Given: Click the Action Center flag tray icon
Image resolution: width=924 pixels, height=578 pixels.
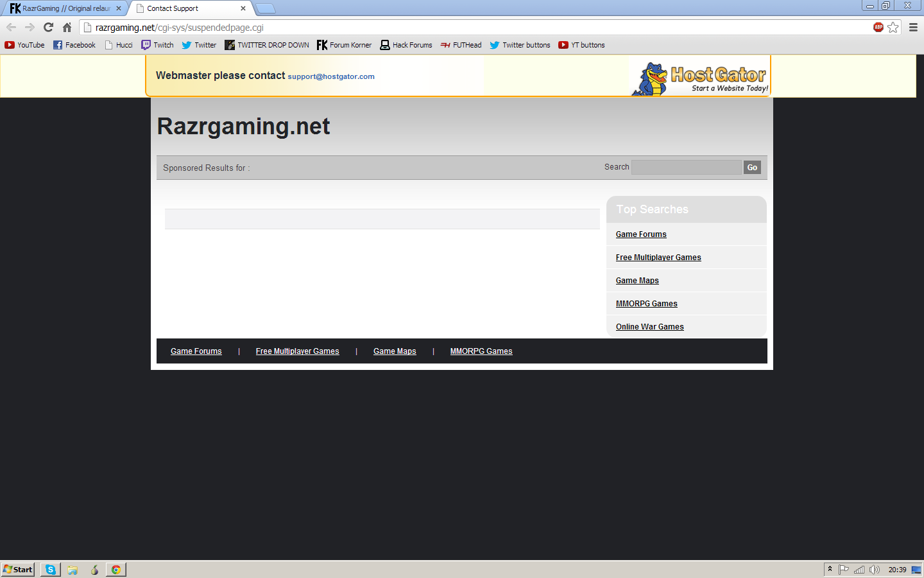Looking at the screenshot, I should pyautogui.click(x=844, y=570).
